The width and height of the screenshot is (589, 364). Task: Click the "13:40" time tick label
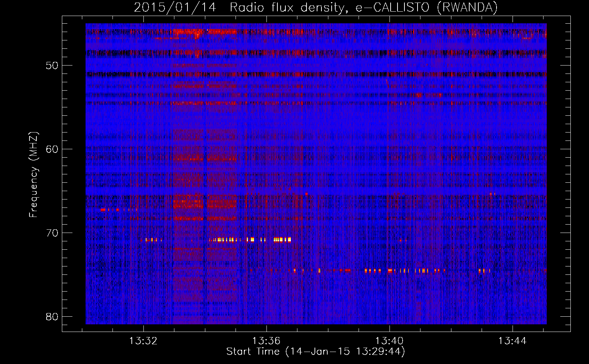point(390,341)
